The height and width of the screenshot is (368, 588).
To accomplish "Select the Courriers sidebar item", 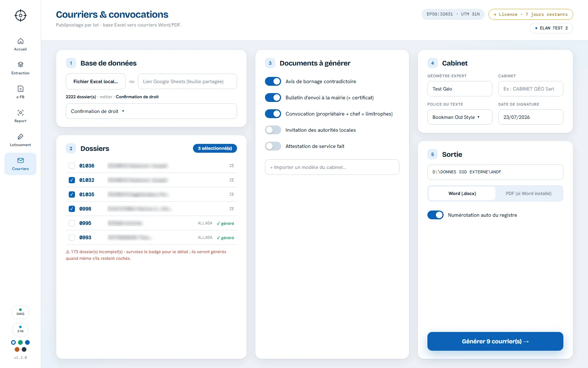I will [21, 164].
